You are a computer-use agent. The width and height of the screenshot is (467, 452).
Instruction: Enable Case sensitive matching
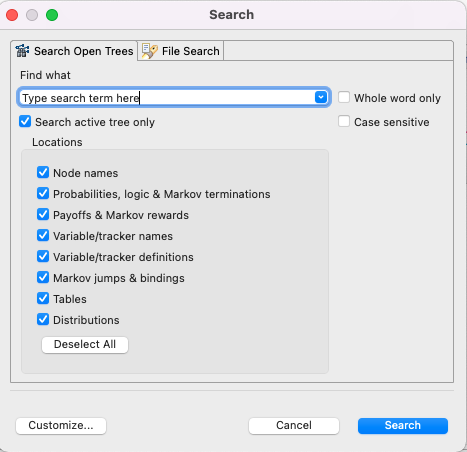pyautogui.click(x=344, y=121)
